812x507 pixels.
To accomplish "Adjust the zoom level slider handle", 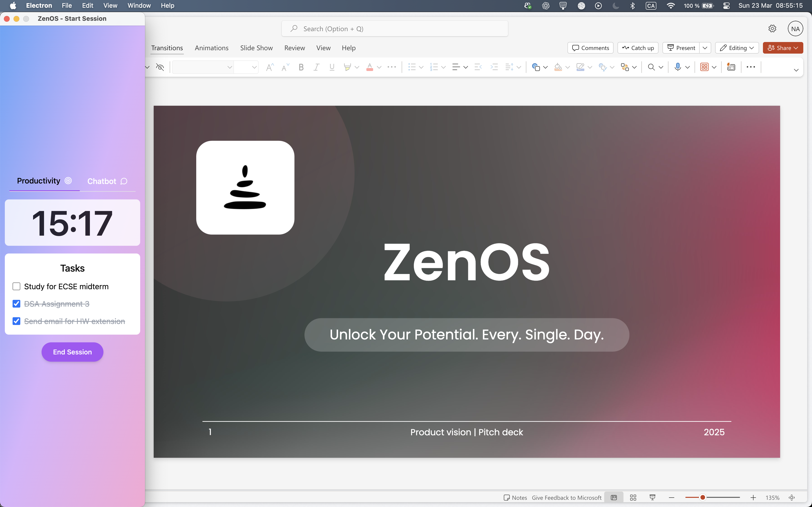I will coord(702,498).
